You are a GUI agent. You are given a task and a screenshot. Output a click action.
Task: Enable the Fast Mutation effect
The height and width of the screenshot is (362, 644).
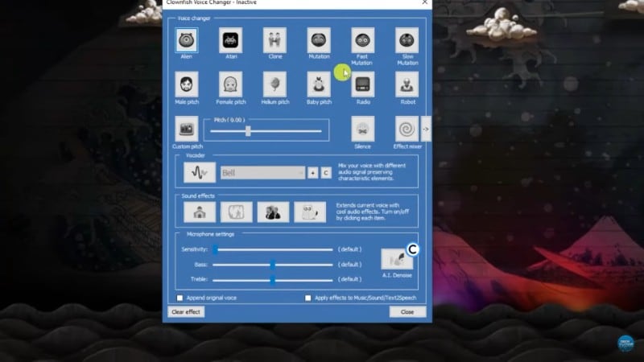click(363, 40)
